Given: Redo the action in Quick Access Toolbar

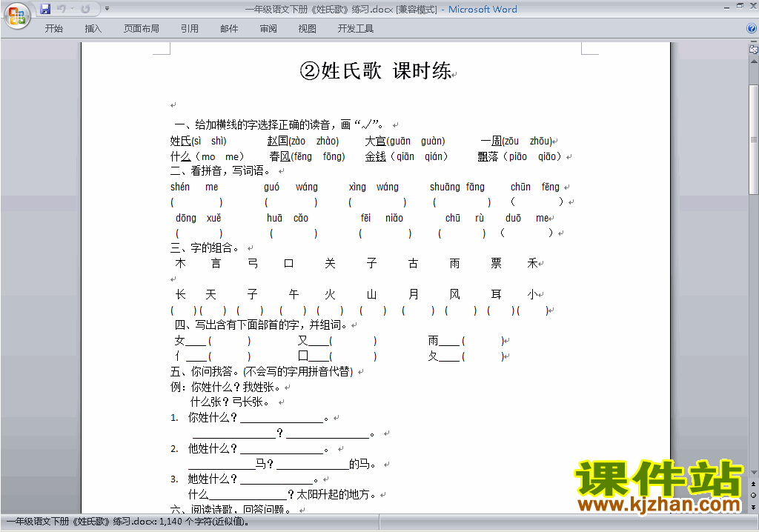Looking at the screenshot, I should point(85,9).
